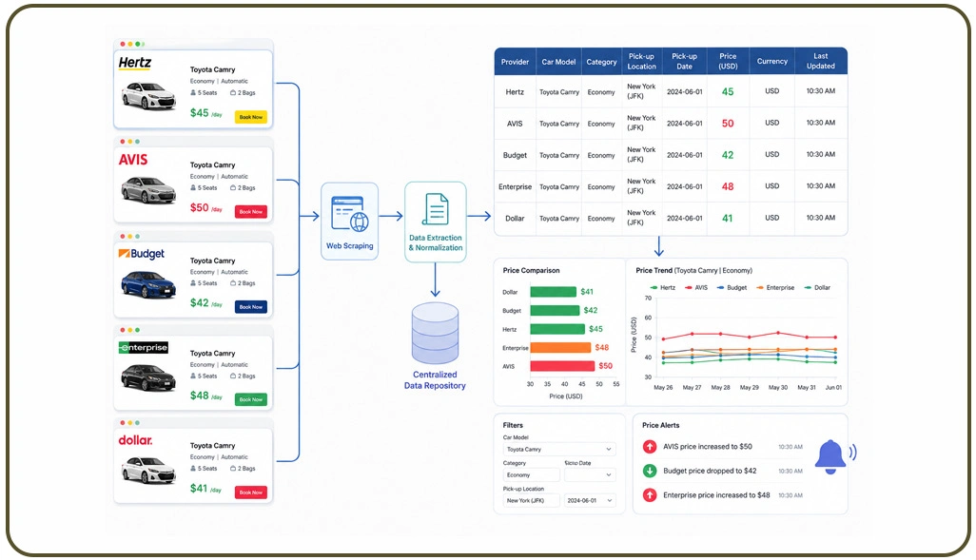Click the green Dollar $41 bar in Price Comparison

(x=554, y=292)
